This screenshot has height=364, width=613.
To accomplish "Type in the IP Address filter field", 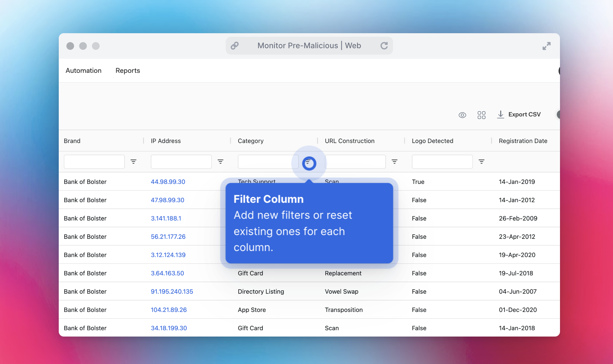I will [x=181, y=161].
